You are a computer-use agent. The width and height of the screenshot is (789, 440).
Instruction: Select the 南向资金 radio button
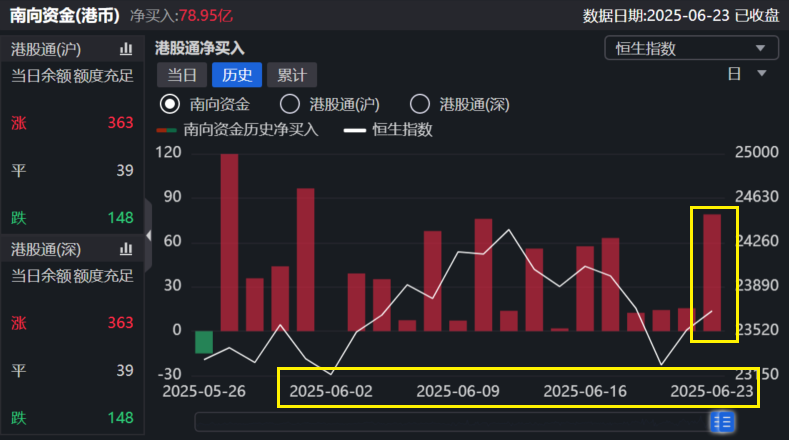[170, 104]
